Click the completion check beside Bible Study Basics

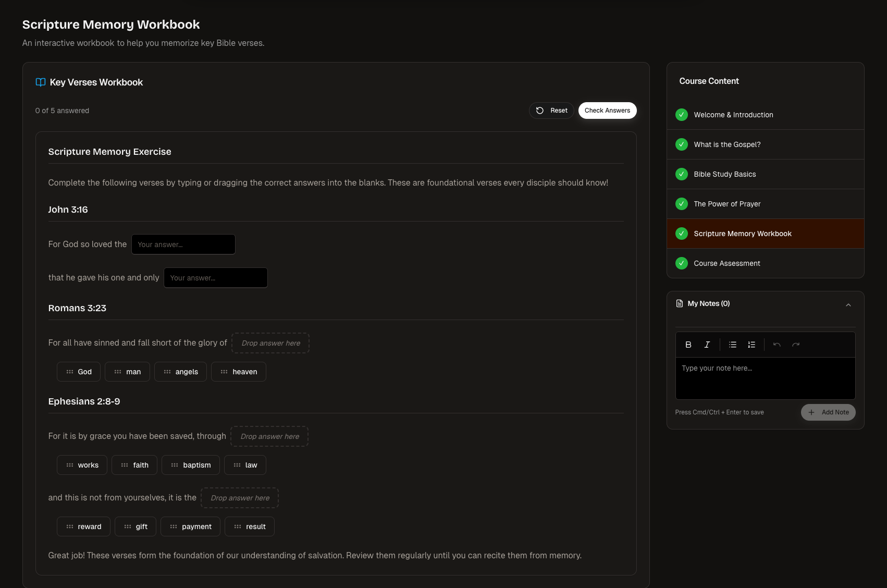[x=681, y=174]
